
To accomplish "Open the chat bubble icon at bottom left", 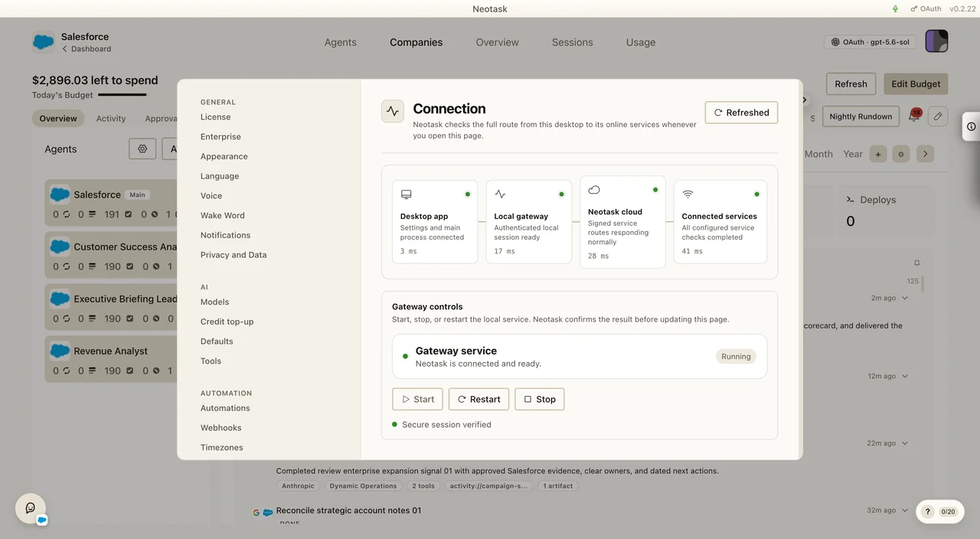I will (31, 508).
